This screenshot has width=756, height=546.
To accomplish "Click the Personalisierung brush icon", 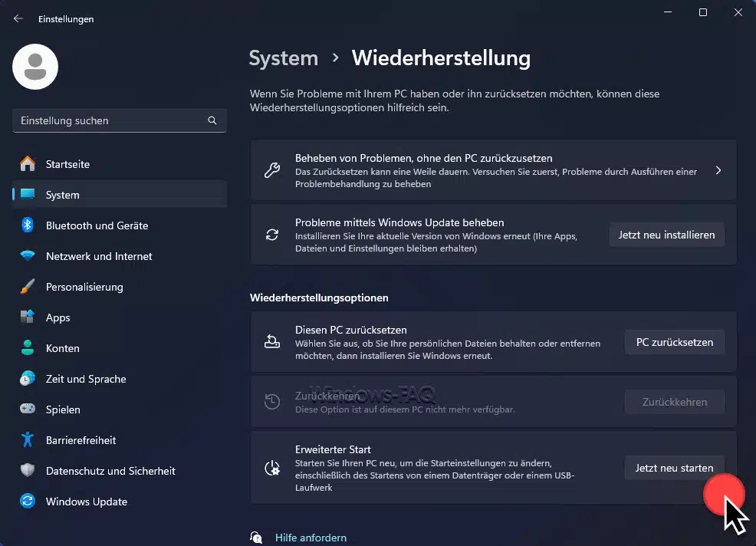I will point(28,287).
